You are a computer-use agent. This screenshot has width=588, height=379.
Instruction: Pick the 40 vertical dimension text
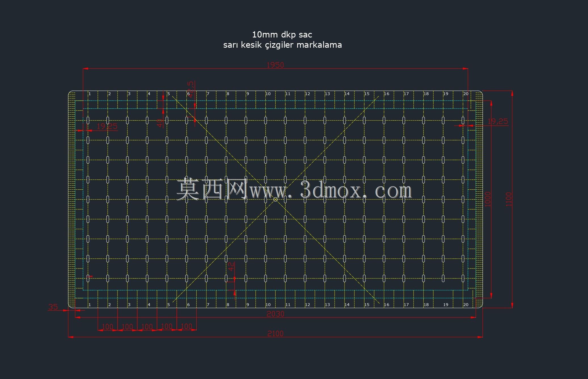click(160, 123)
